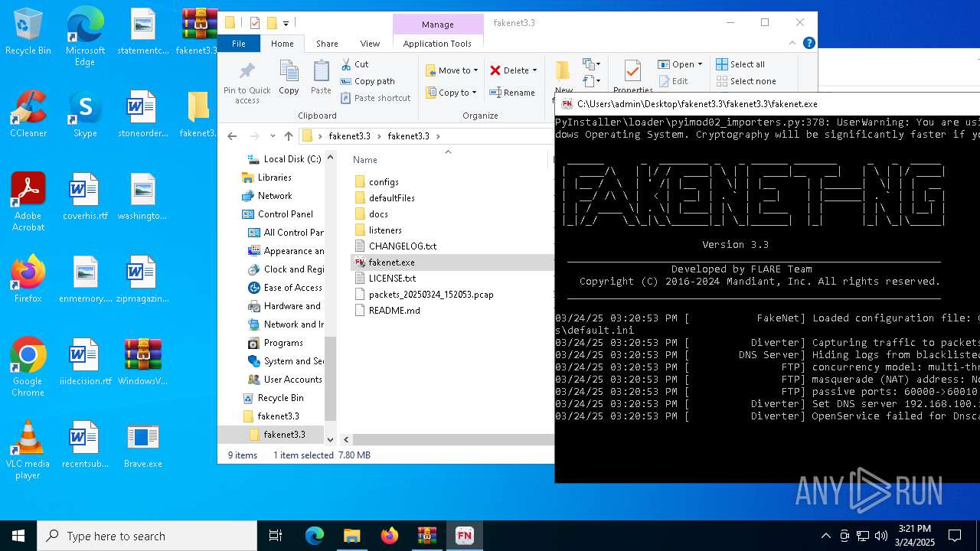The image size is (980, 551).
Task: Expand the Open button dropdown
Action: click(x=699, y=64)
